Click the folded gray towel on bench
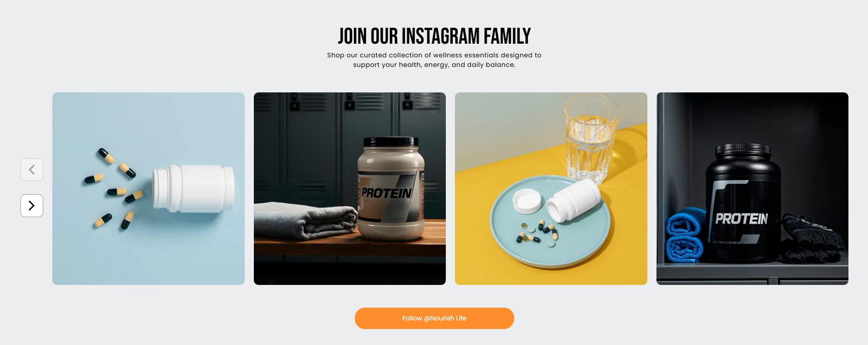This screenshot has height=345, width=868. point(306,220)
